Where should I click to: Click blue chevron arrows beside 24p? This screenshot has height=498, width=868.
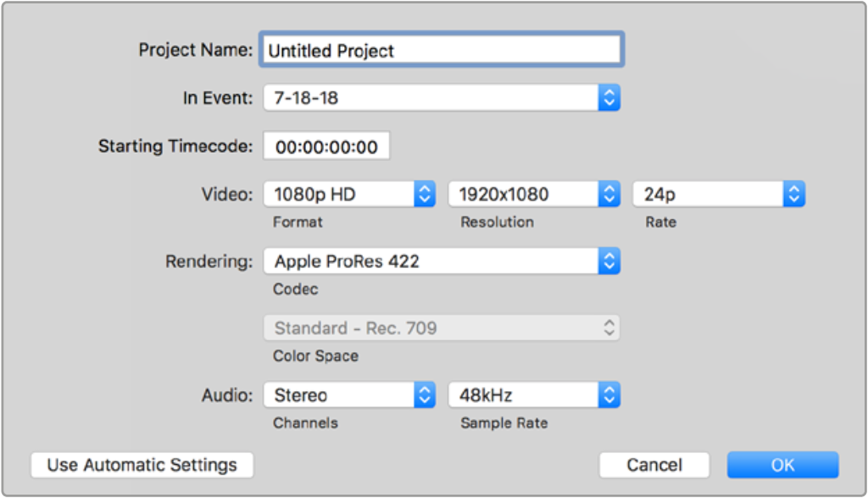pos(794,195)
